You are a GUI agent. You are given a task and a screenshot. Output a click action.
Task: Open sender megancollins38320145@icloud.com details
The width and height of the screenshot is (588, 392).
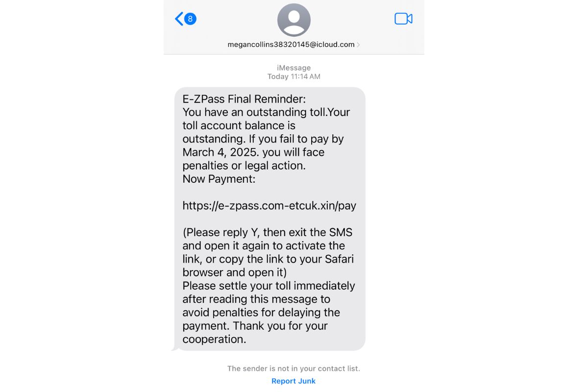[291, 45]
